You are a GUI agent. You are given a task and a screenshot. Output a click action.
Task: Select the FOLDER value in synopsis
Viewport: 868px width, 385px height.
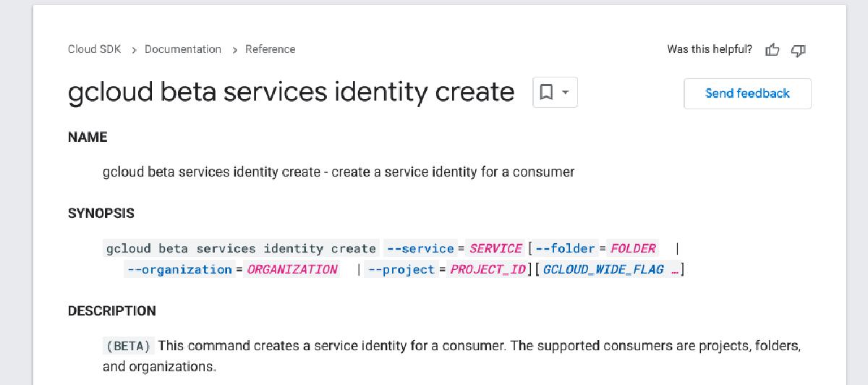pyautogui.click(x=633, y=248)
